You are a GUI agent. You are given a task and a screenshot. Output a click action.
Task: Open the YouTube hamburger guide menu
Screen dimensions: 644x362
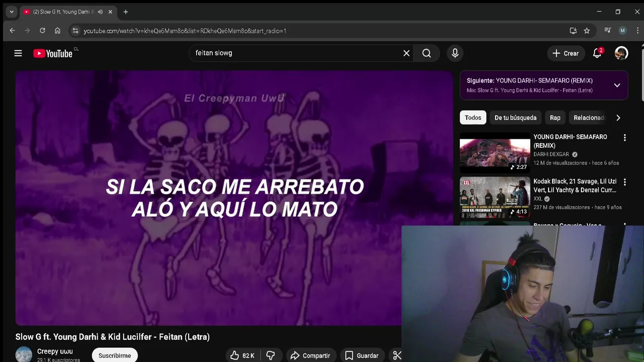pos(18,53)
